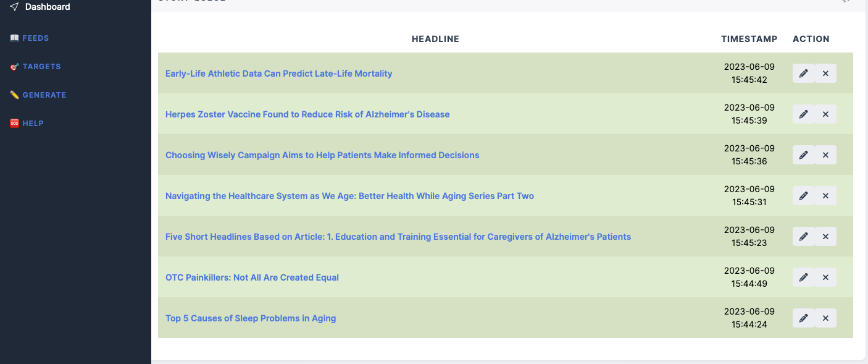
Task: Select the timestamp 2023-06-09 15:44:24
Action: pyautogui.click(x=749, y=318)
